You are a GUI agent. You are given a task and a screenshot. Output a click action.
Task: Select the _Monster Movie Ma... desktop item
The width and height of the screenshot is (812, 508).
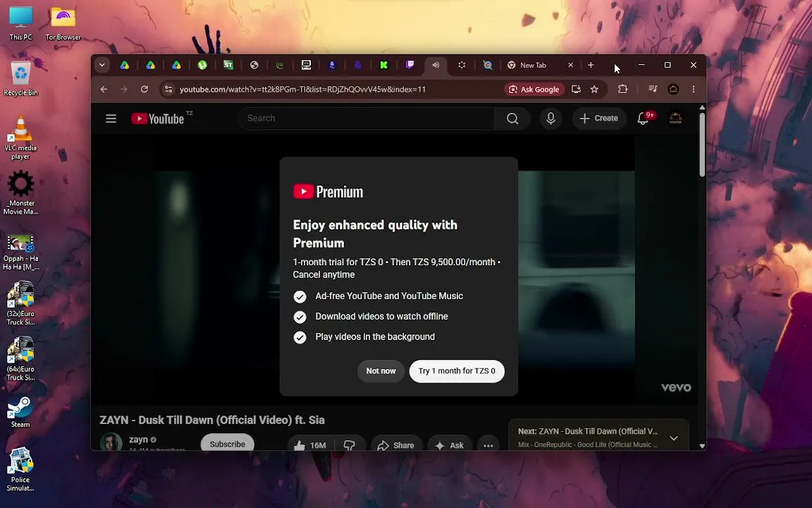click(20, 193)
